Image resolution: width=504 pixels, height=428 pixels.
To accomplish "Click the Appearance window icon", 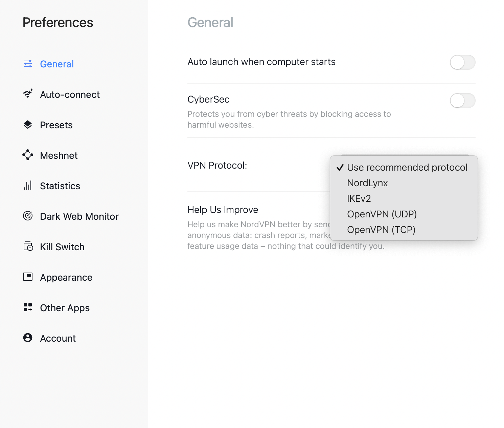I will click(28, 277).
